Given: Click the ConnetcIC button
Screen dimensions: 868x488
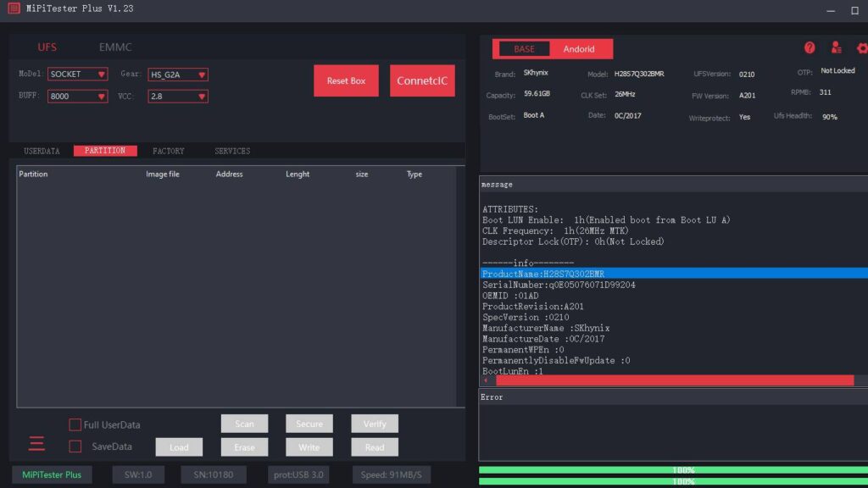Looking at the screenshot, I should 422,81.
